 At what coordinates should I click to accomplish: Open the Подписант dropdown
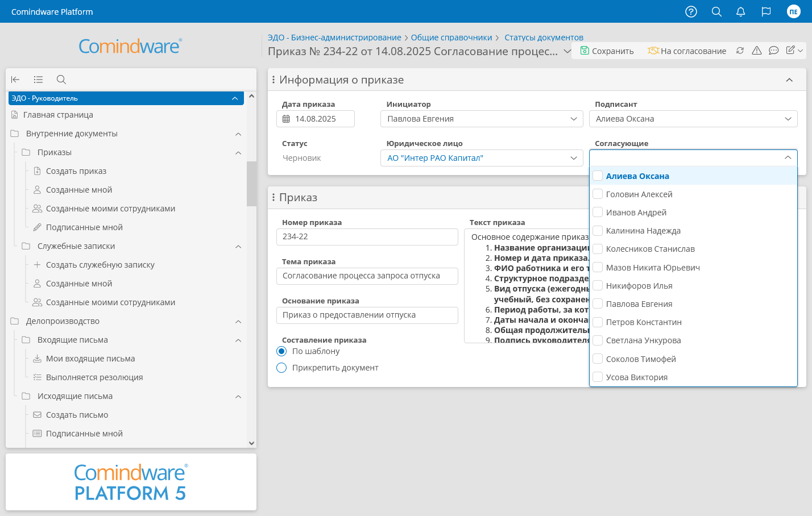pos(693,119)
